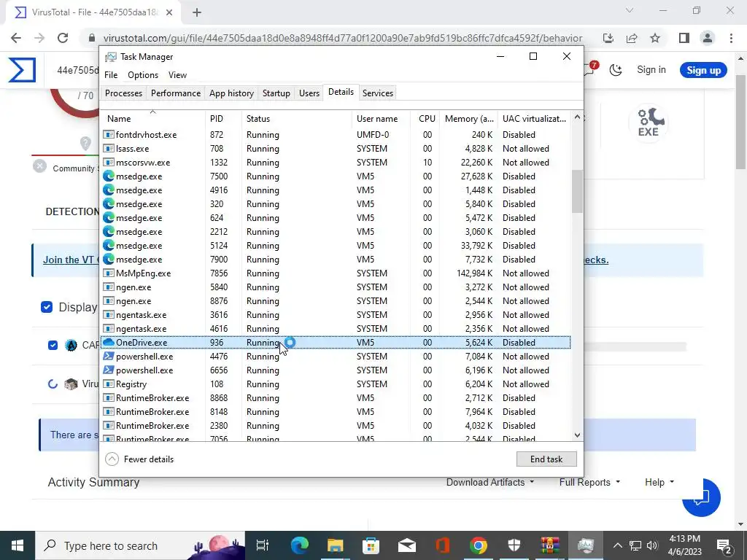Viewport: 747px width, 560px height.
Task: Switch to the Startup tab
Action: [276, 93]
